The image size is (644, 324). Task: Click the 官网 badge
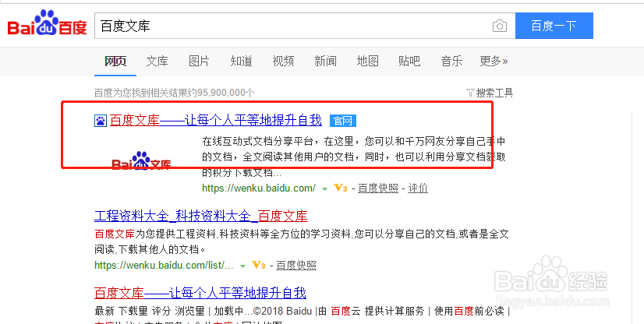pos(343,121)
